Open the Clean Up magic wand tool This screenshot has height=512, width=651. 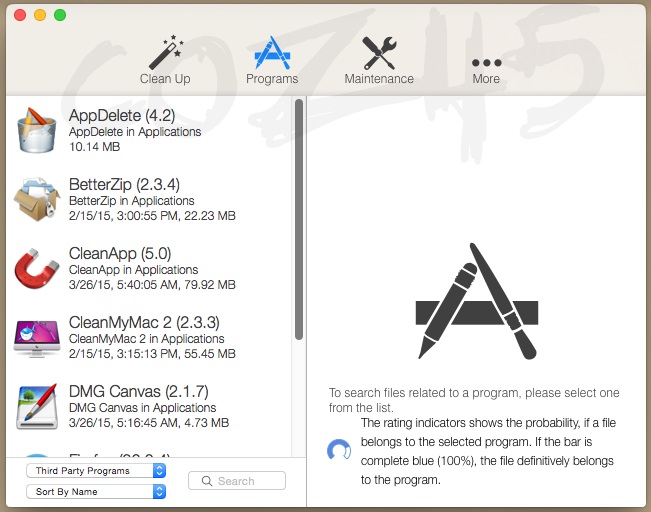pos(166,52)
